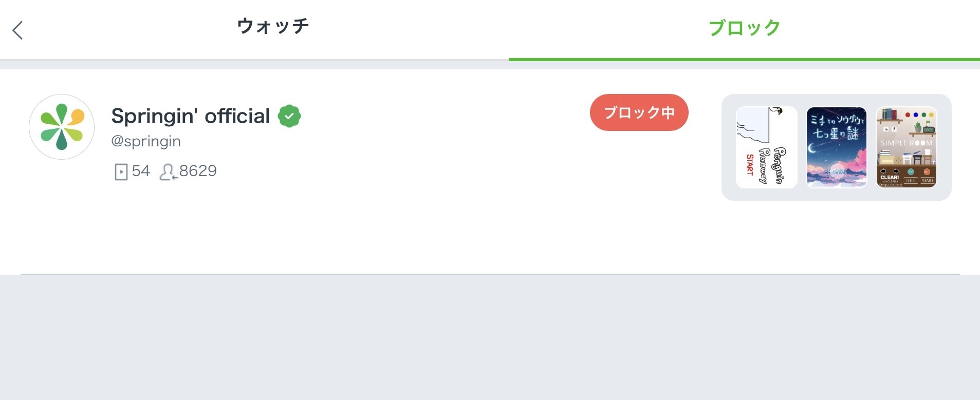Open the Penguin Runway work thumbnail
Image resolution: width=980 pixels, height=400 pixels.
click(766, 147)
